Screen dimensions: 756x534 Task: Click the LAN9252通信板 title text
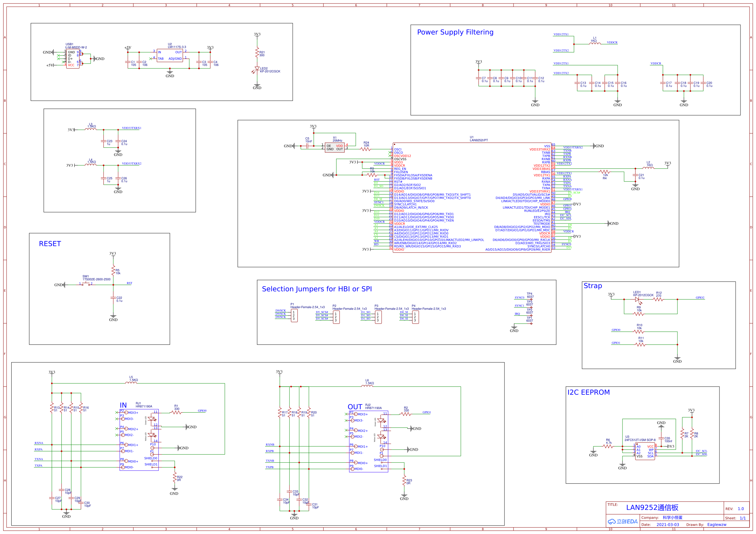pos(652,508)
